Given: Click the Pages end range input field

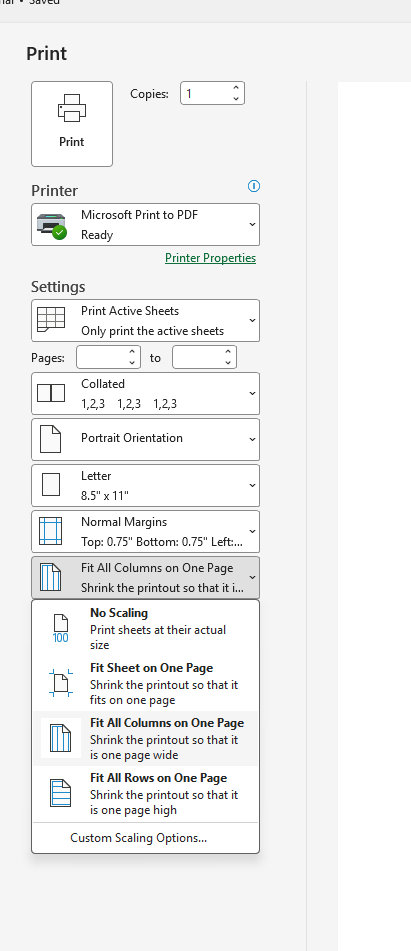Looking at the screenshot, I should [197, 357].
